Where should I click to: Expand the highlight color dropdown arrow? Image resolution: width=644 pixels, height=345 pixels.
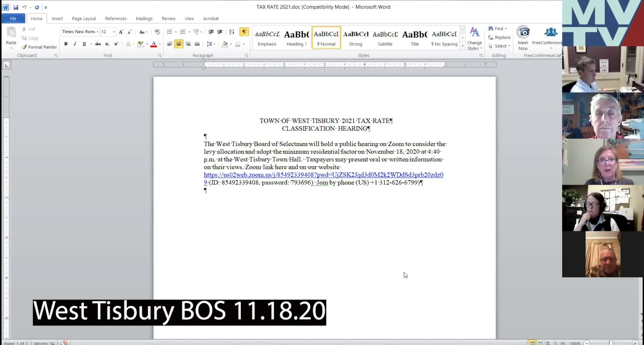(147, 44)
